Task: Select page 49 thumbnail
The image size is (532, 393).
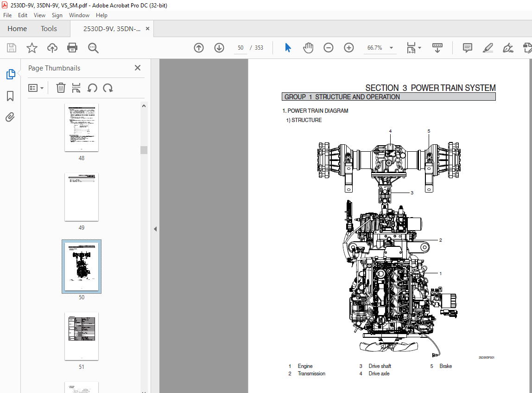Action: pos(82,197)
